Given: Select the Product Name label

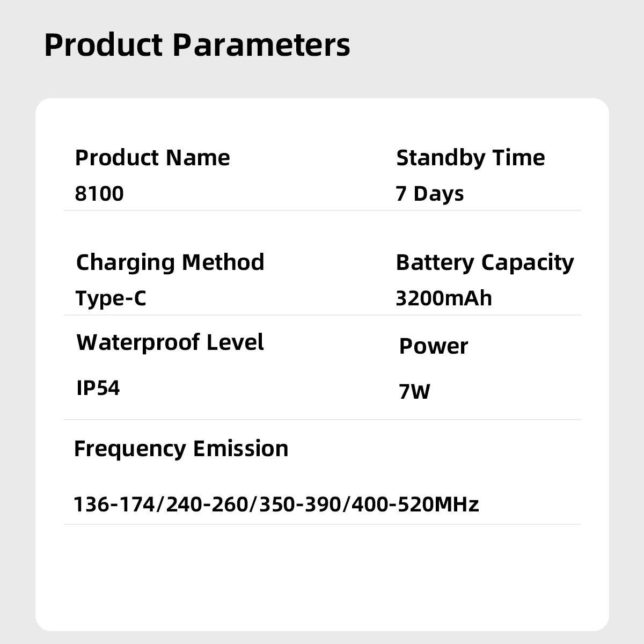Looking at the screenshot, I should (x=152, y=158).
